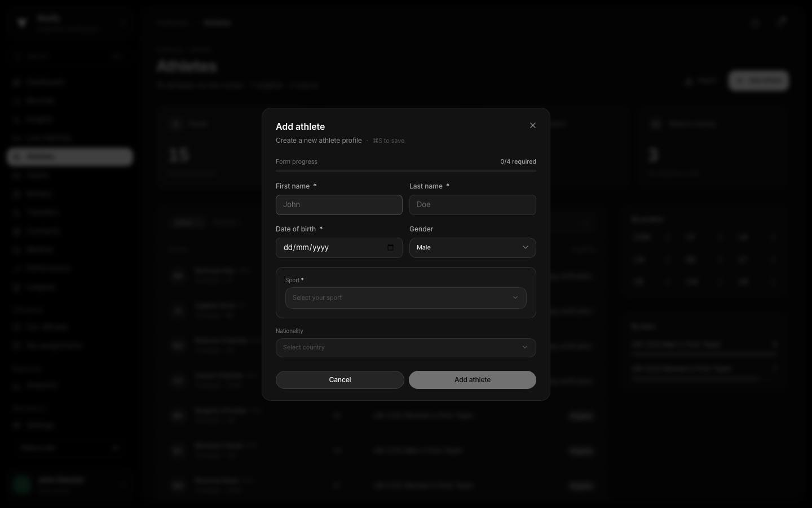Open the date picker calendar icon
Viewport: 812px width, 508px height.
(x=391, y=248)
